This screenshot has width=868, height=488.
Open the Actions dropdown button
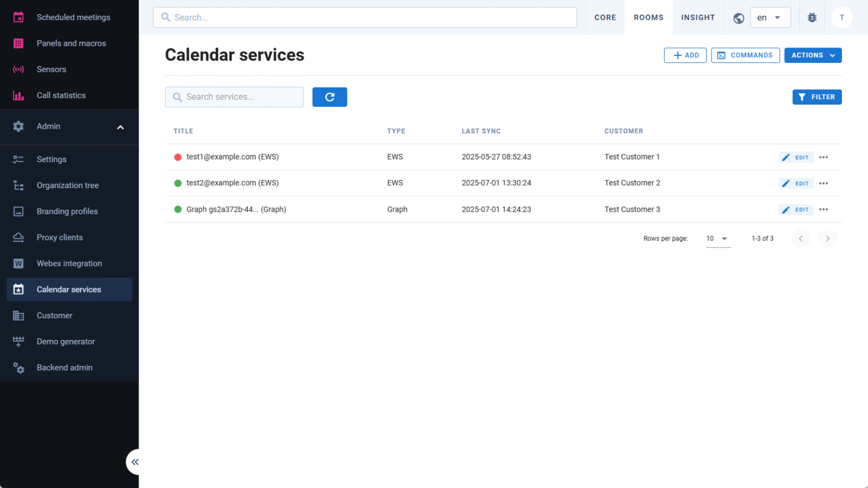813,55
